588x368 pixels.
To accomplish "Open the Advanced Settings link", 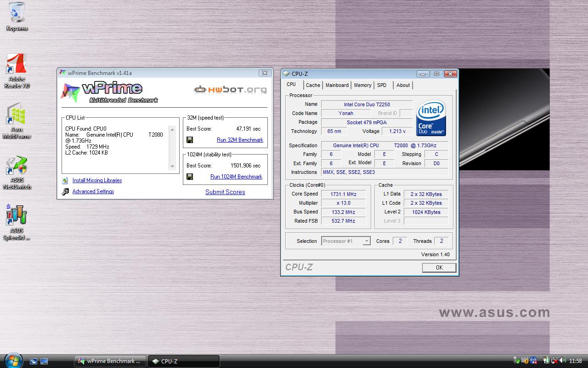I will [93, 191].
